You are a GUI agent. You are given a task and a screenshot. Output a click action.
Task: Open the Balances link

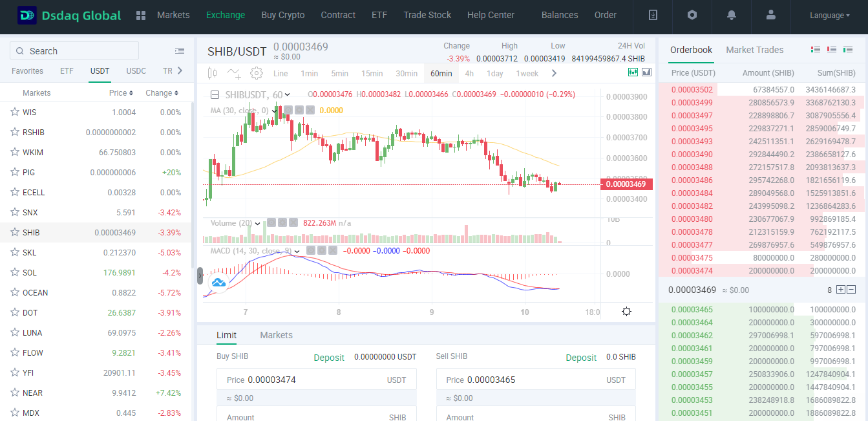pyautogui.click(x=560, y=15)
